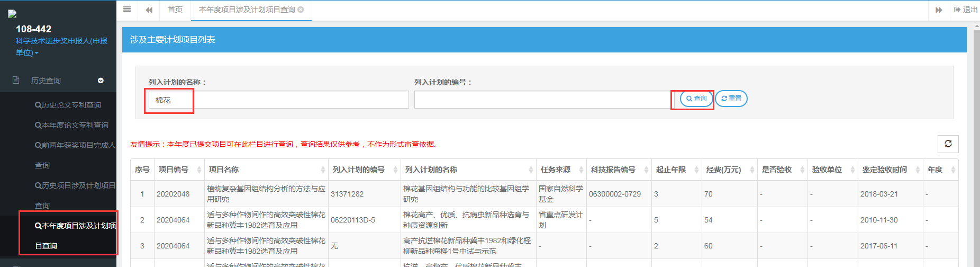980x267 pixels.
Task: Open 本年度论文专利查询 in sidebar
Action: point(71,125)
